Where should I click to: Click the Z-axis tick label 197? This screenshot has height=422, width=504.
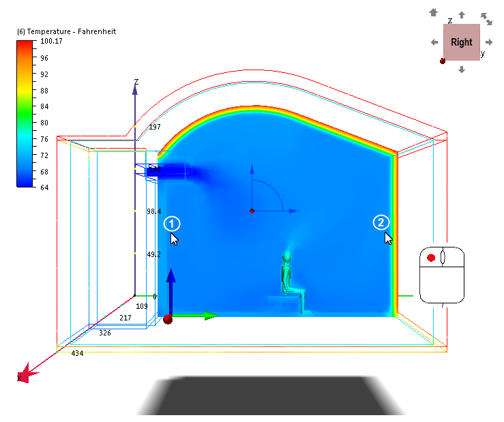pos(155,127)
